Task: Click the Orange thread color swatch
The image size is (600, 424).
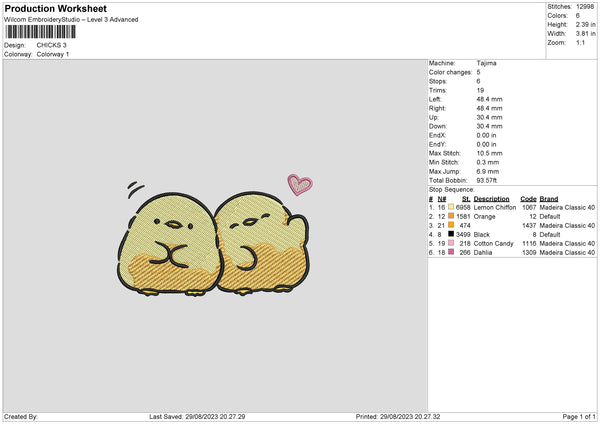Action: pyautogui.click(x=451, y=216)
